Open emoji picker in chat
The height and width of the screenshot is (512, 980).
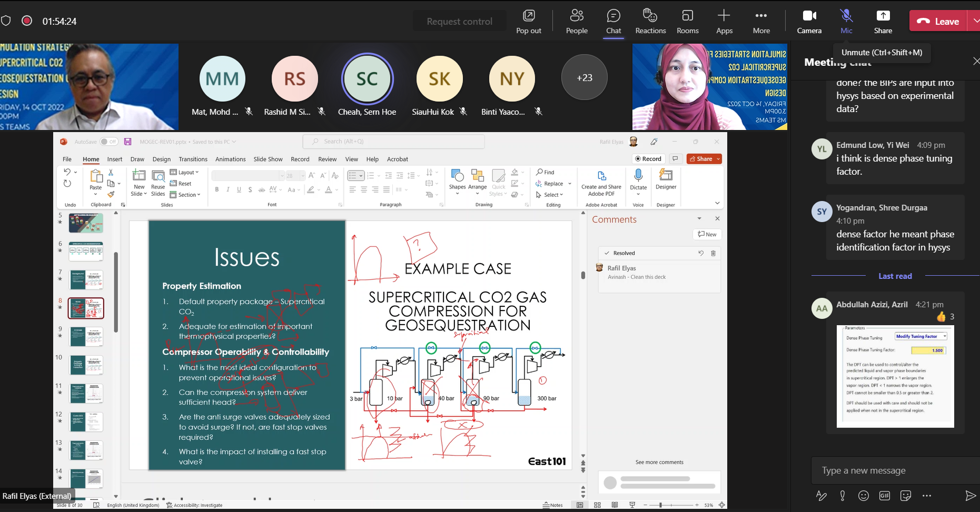click(x=864, y=496)
